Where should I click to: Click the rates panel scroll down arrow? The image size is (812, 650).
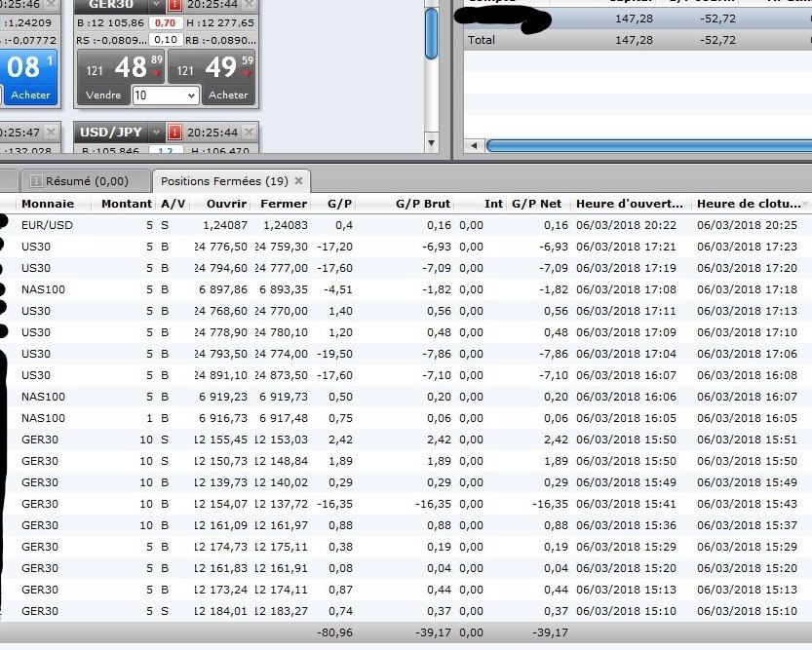431,143
